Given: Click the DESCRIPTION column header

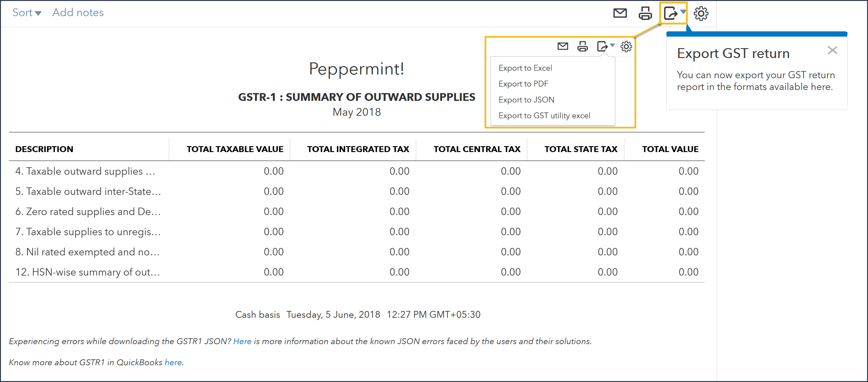Looking at the screenshot, I should 44,149.
